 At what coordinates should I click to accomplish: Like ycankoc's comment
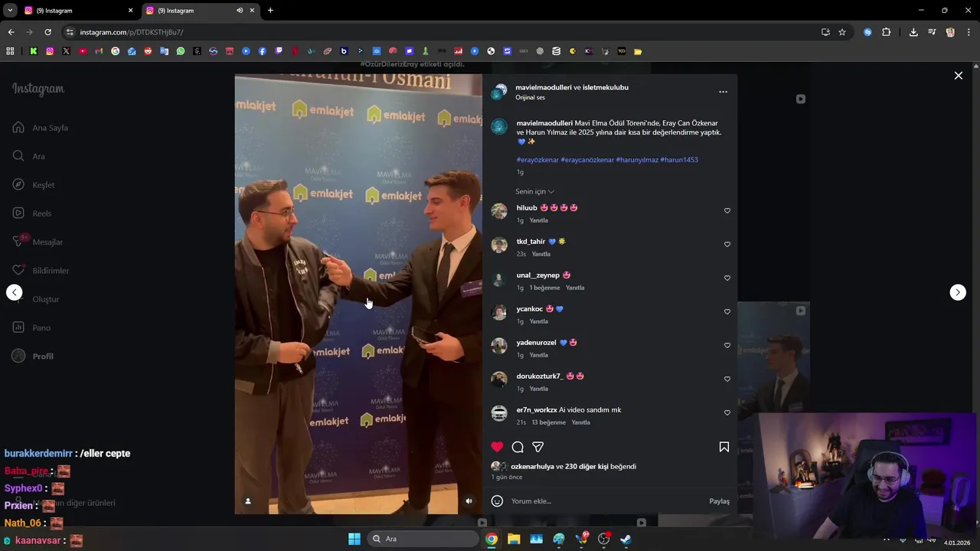tap(727, 311)
